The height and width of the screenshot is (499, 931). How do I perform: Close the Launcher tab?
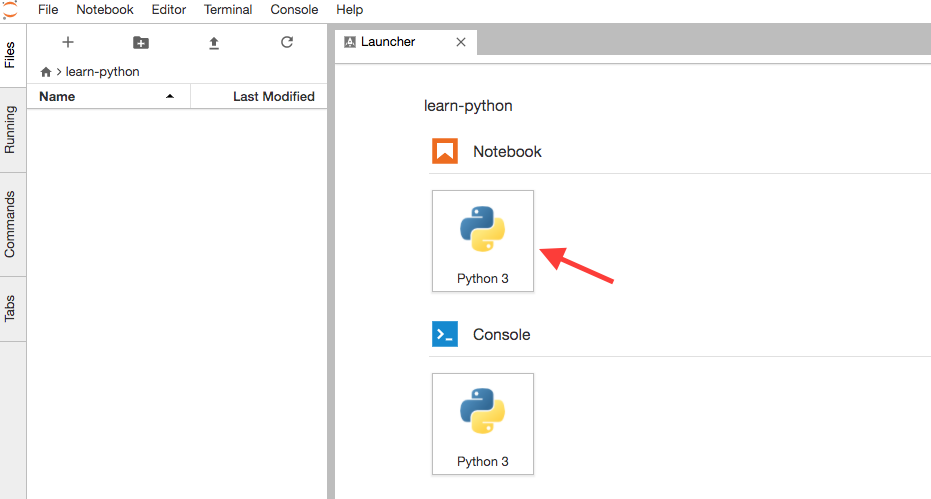(x=461, y=42)
